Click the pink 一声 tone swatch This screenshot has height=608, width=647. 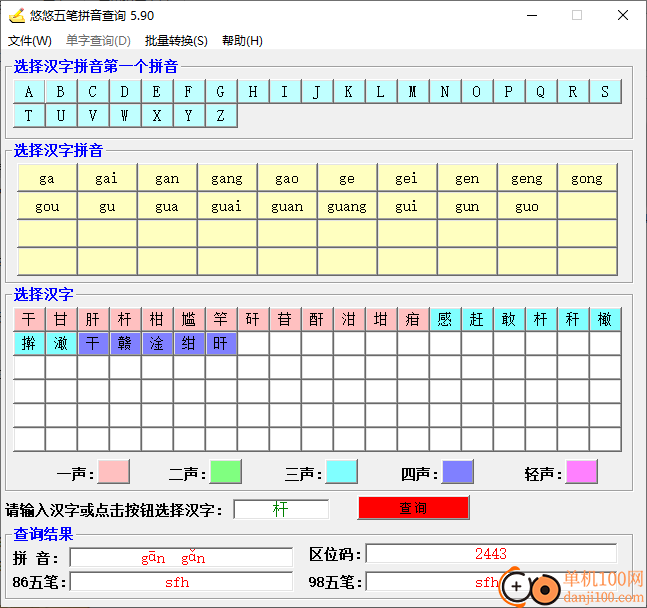point(113,471)
